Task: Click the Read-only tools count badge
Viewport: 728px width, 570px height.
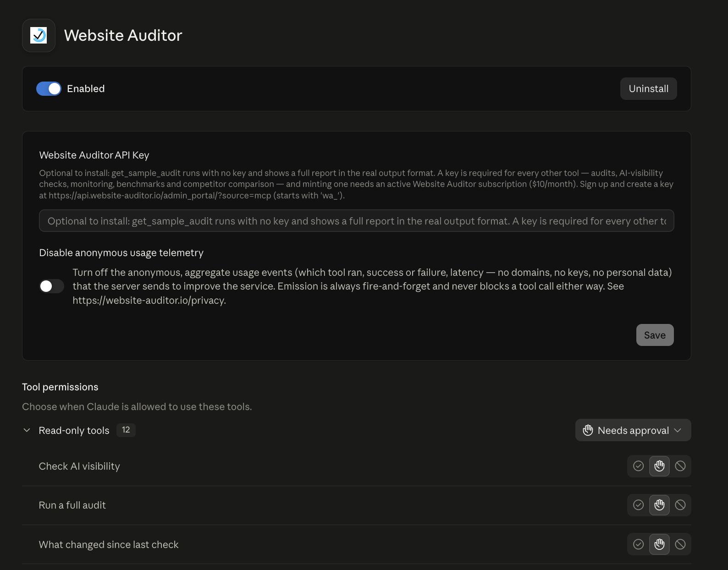Action: point(126,430)
